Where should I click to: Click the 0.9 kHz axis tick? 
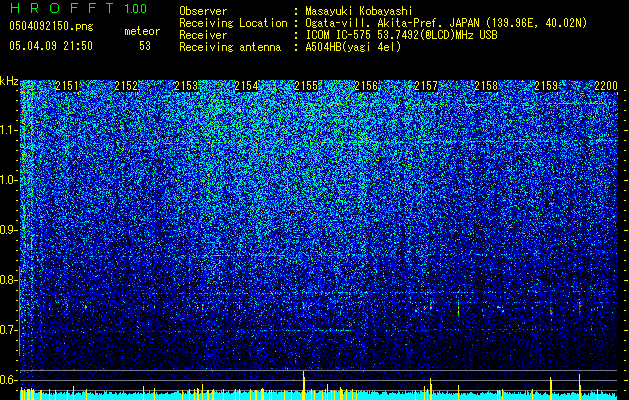pos(10,230)
